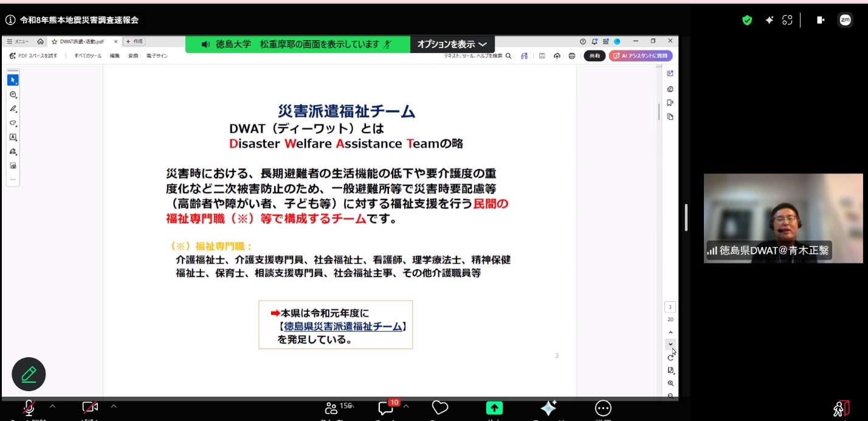Click the 共有 share button in Acrobat
Image resolution: width=868 pixels, height=421 pixels.
click(594, 56)
